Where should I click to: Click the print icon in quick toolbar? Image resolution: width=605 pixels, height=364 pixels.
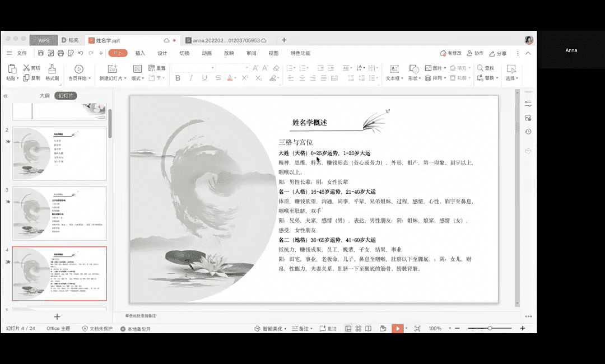tap(61, 53)
